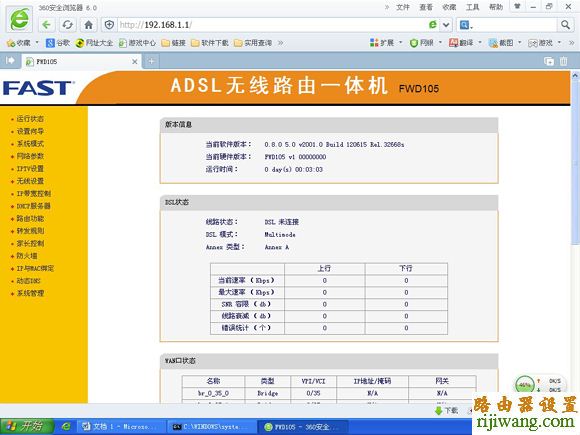580x435 pixels.
Task: Focus the address bar showing 192.168.1.1
Action: [272, 25]
